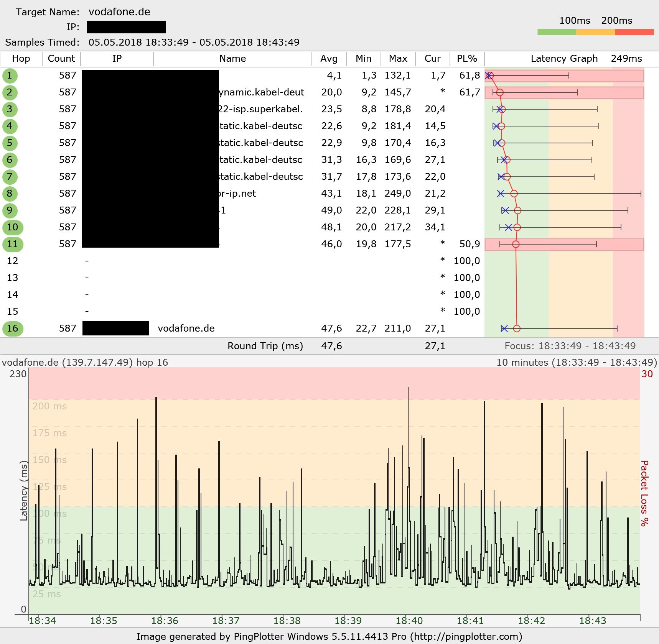The width and height of the screenshot is (659, 644).
Task: Select hop 4 green circle
Action: (x=10, y=126)
